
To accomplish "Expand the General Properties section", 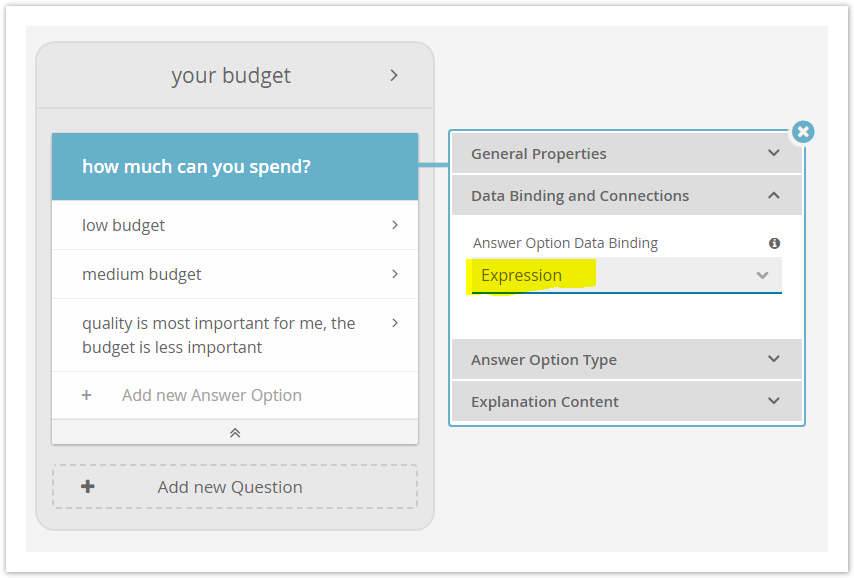I will 626,154.
